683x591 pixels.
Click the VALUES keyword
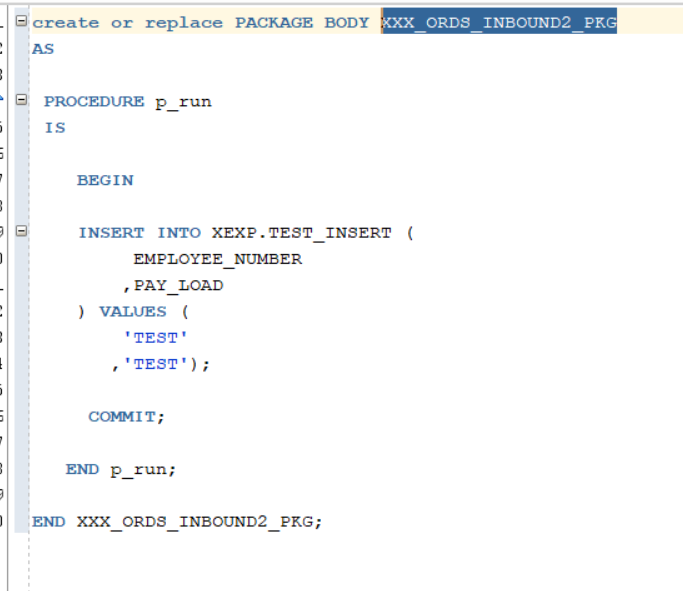click(133, 312)
